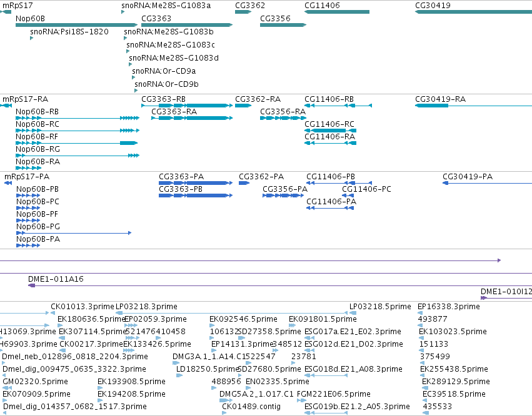Click the CG11406-PA protein glyph
The width and height of the screenshot is (532, 416).
[330, 208]
